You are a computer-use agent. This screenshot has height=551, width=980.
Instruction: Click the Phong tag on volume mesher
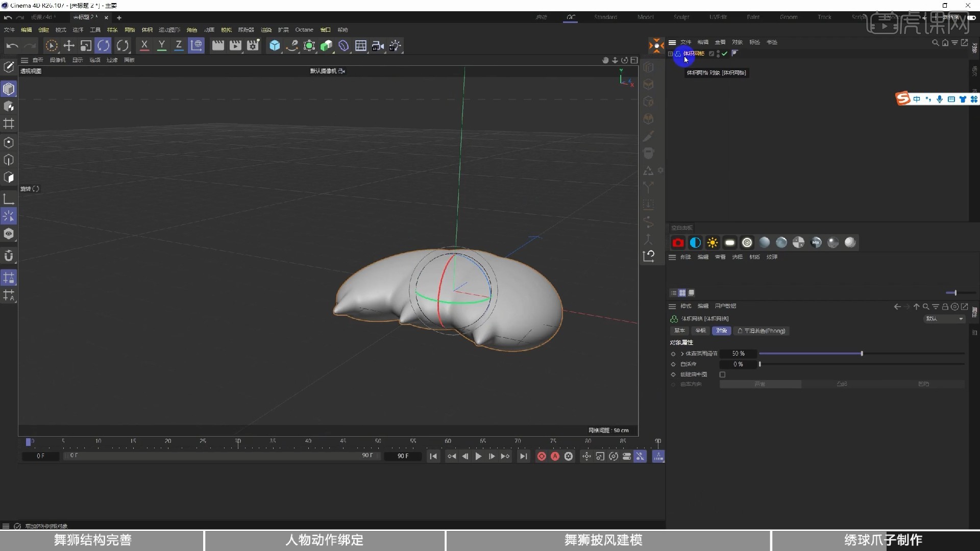point(735,53)
